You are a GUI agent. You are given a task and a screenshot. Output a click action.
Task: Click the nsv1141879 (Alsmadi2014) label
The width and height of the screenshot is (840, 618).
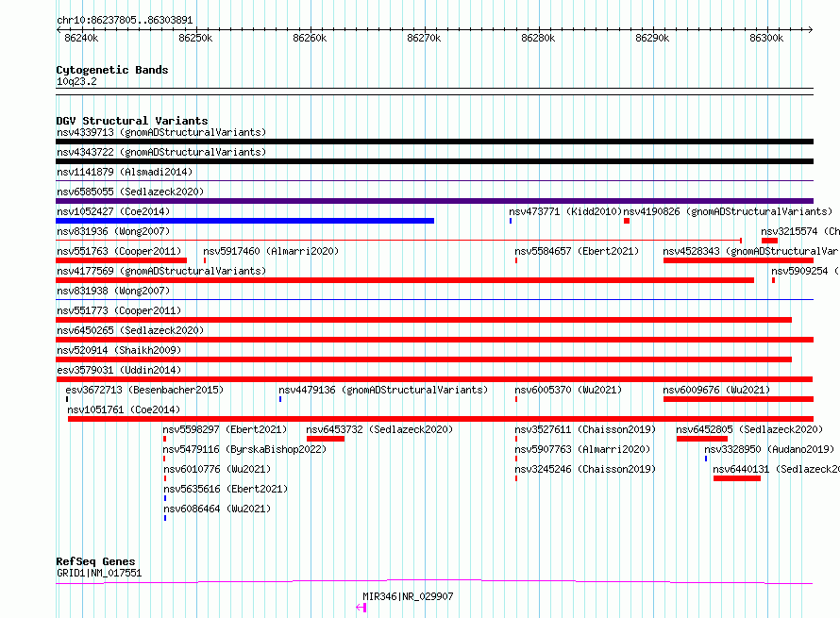(125, 172)
